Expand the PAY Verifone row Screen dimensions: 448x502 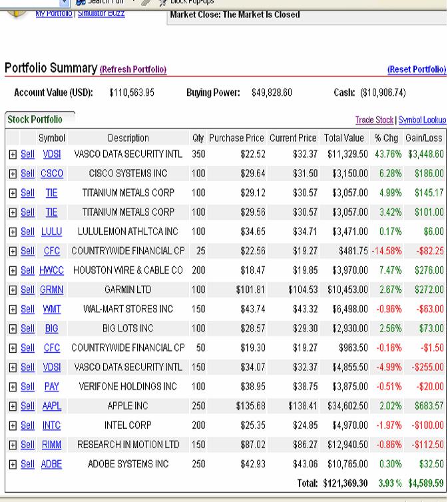pyautogui.click(x=13, y=387)
